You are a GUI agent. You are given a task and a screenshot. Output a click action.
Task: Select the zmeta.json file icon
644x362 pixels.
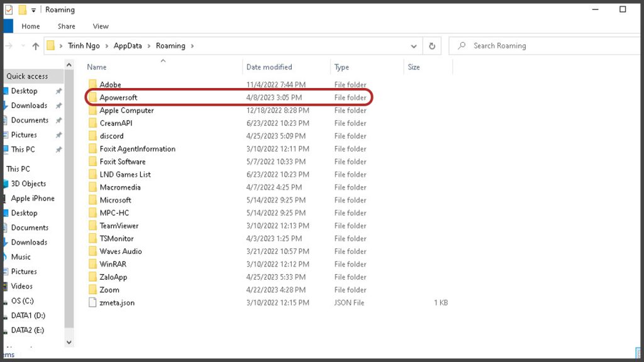pyautogui.click(x=92, y=303)
